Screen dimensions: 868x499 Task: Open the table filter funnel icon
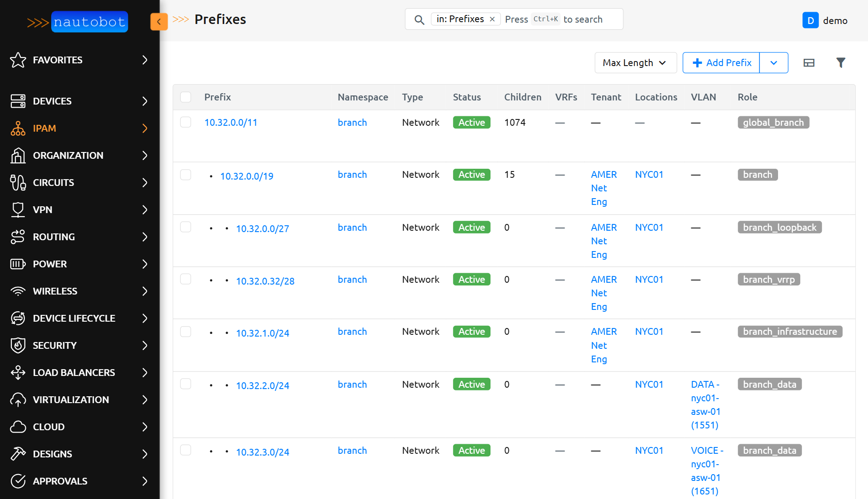pos(840,62)
